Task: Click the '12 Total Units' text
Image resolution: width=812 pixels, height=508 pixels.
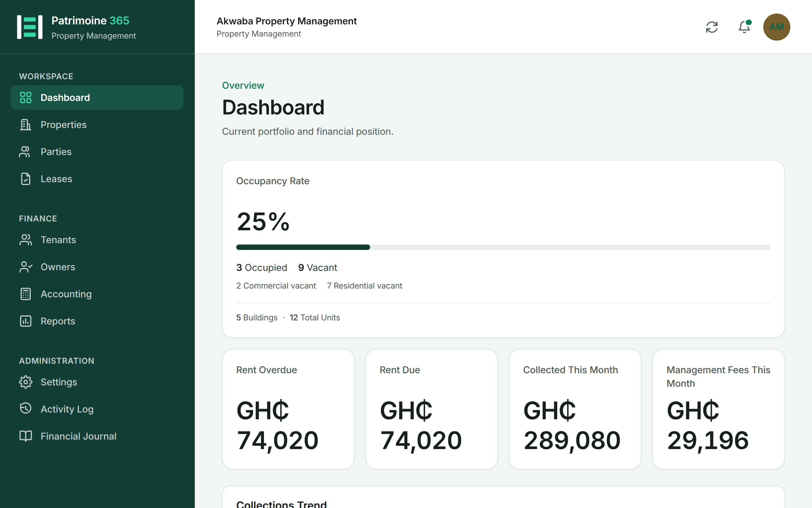Action: 315,318
